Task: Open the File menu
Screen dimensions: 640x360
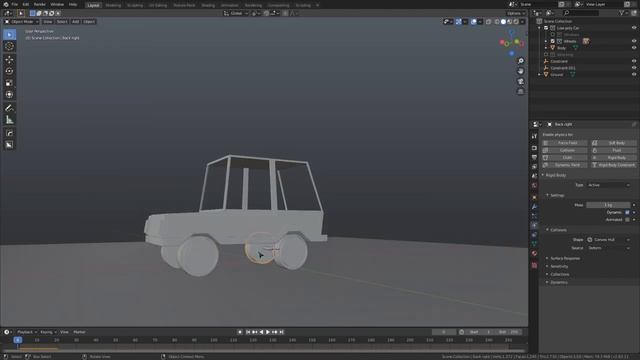Action: point(15,4)
